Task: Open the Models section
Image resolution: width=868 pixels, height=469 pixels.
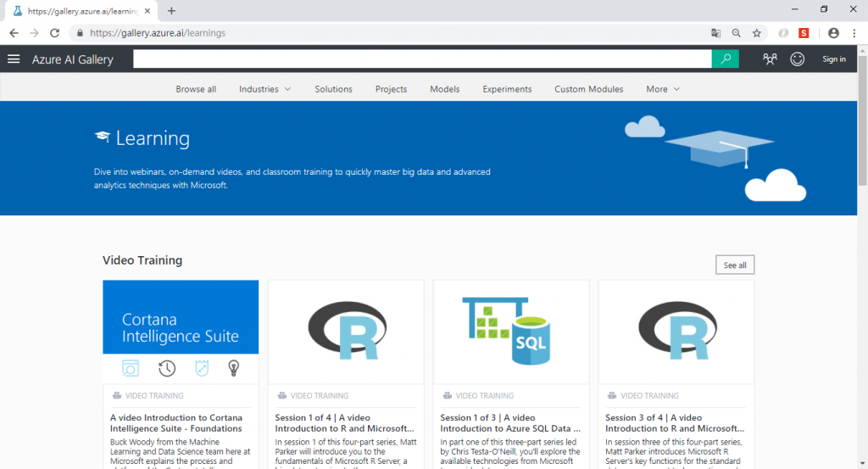Action: [x=444, y=89]
